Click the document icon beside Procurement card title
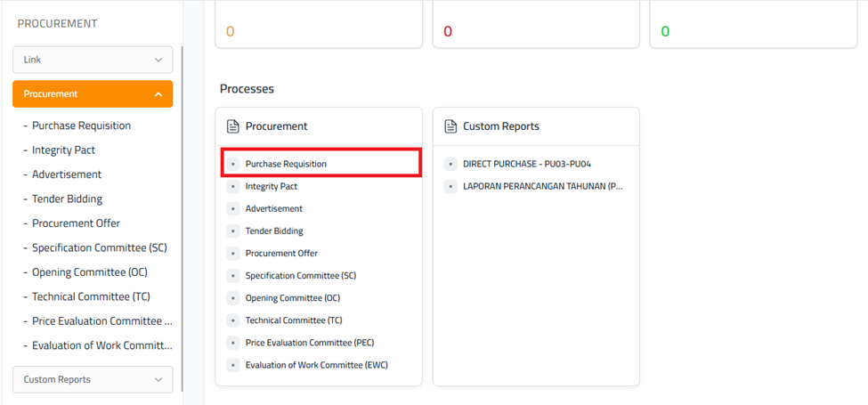The height and width of the screenshot is (405, 868). point(233,126)
